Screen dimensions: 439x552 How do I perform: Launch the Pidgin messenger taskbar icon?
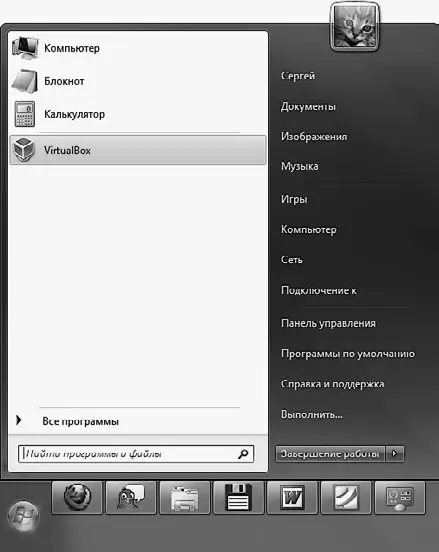click(x=131, y=498)
